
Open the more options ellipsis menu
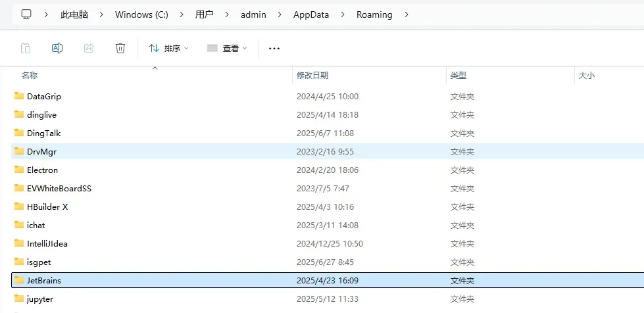[x=274, y=49]
